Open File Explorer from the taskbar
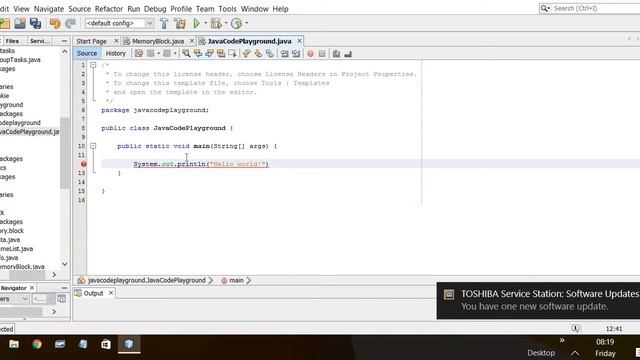640x360 pixels. (13, 344)
